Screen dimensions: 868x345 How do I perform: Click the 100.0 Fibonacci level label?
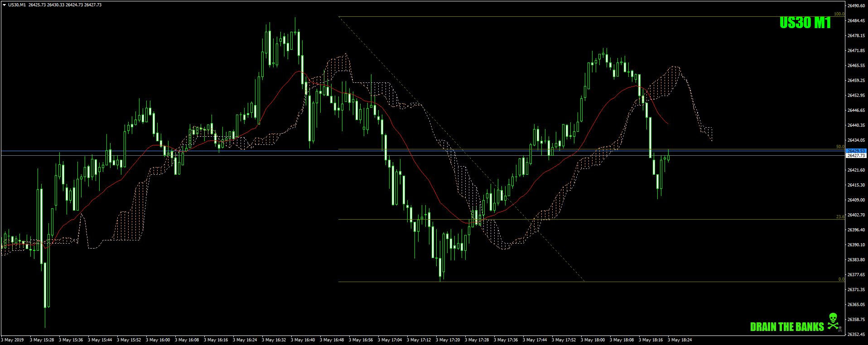(839, 14)
